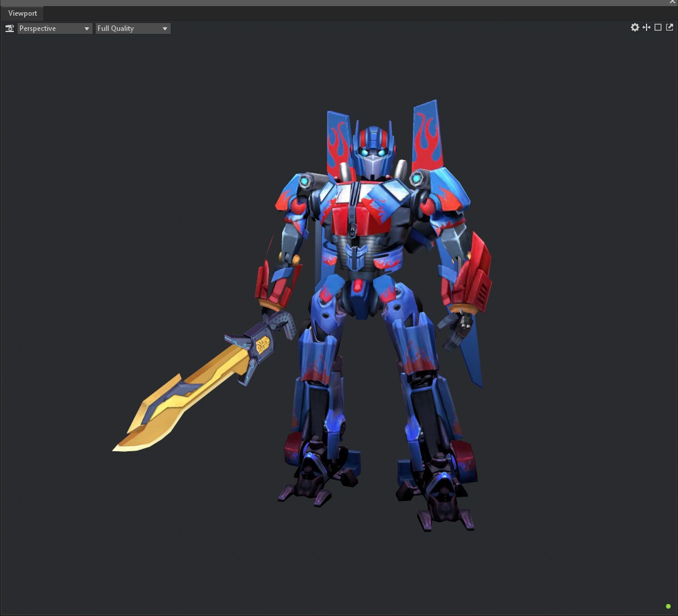This screenshot has width=678, height=616.
Task: Close the viewport panel
Action: coord(673,2)
